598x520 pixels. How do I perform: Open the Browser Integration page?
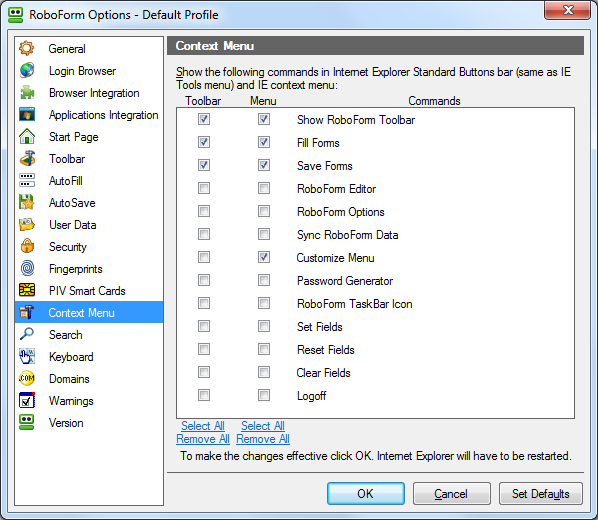89,93
